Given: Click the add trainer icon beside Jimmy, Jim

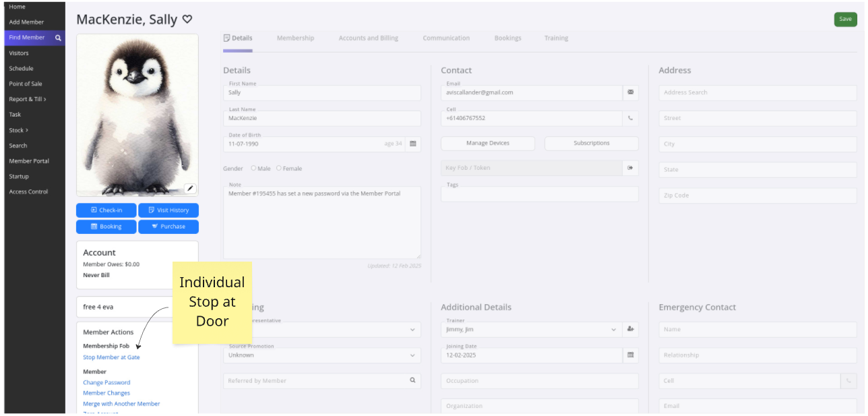Looking at the screenshot, I should tap(631, 330).
